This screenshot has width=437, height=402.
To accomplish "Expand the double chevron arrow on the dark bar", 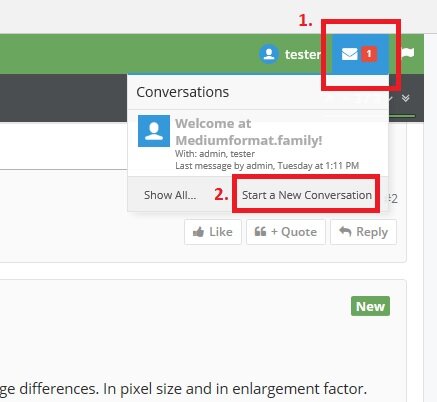I will tap(405, 98).
